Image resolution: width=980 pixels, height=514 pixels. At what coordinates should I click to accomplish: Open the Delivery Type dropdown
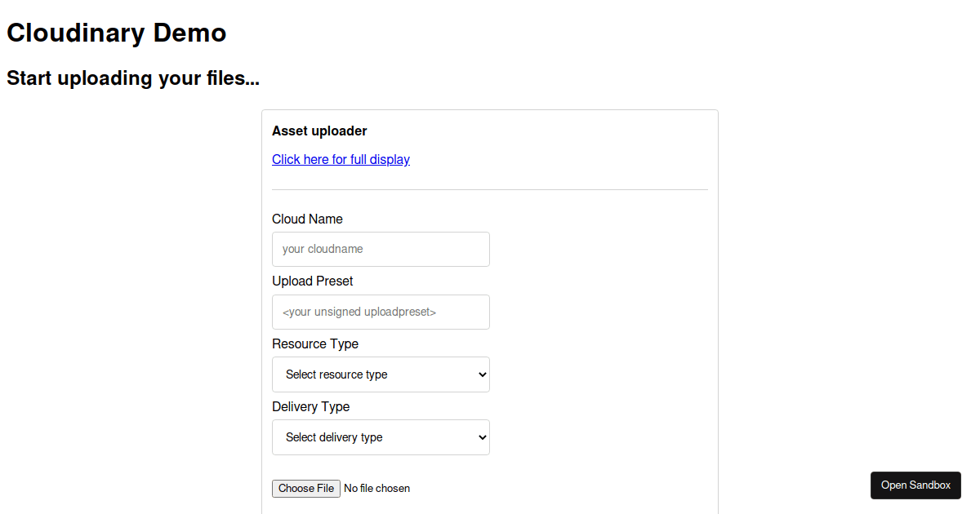pos(381,437)
